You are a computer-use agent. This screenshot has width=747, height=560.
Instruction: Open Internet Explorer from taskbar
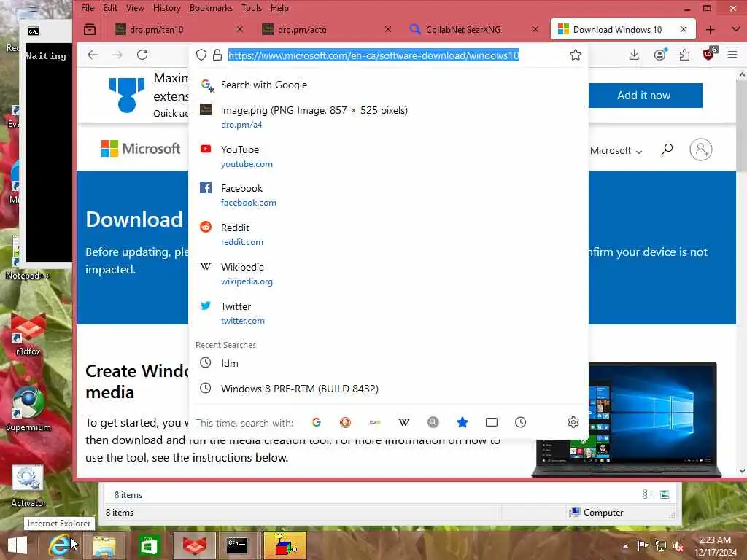pyautogui.click(x=60, y=545)
